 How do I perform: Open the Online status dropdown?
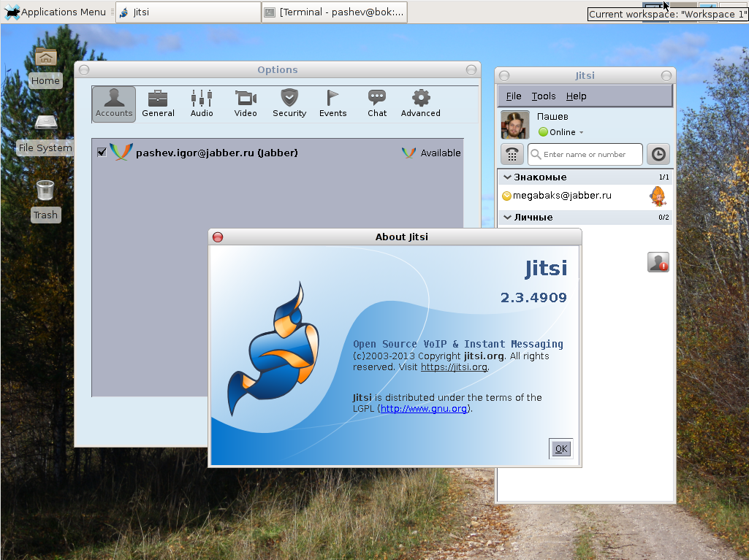click(x=561, y=132)
